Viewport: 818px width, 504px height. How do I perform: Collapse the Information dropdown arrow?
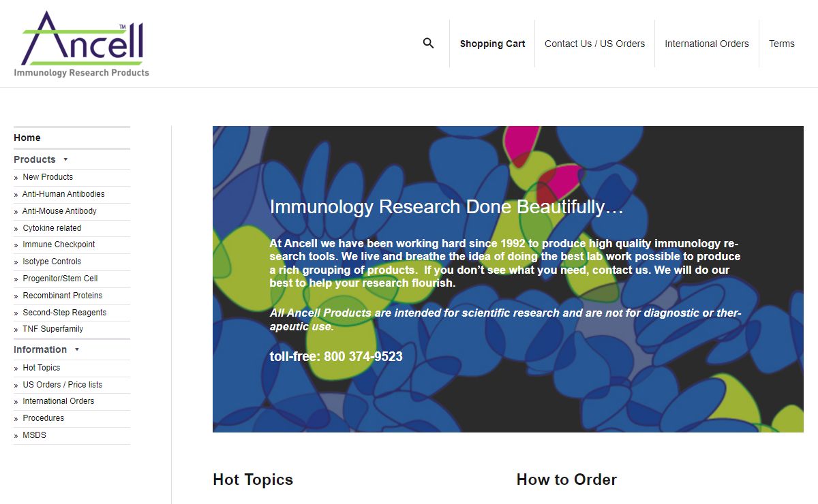77,349
